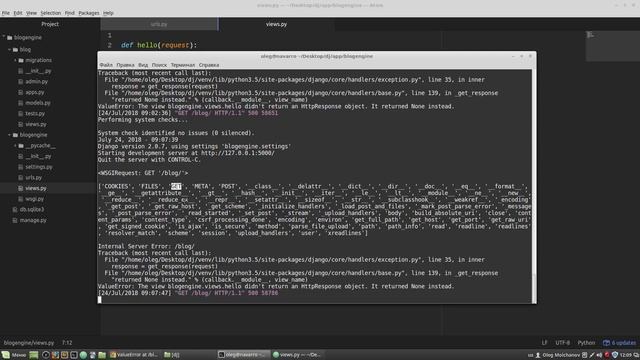Open terminal Правка menu
The width and height of the screenshot is (640, 360).
click(x=125, y=65)
